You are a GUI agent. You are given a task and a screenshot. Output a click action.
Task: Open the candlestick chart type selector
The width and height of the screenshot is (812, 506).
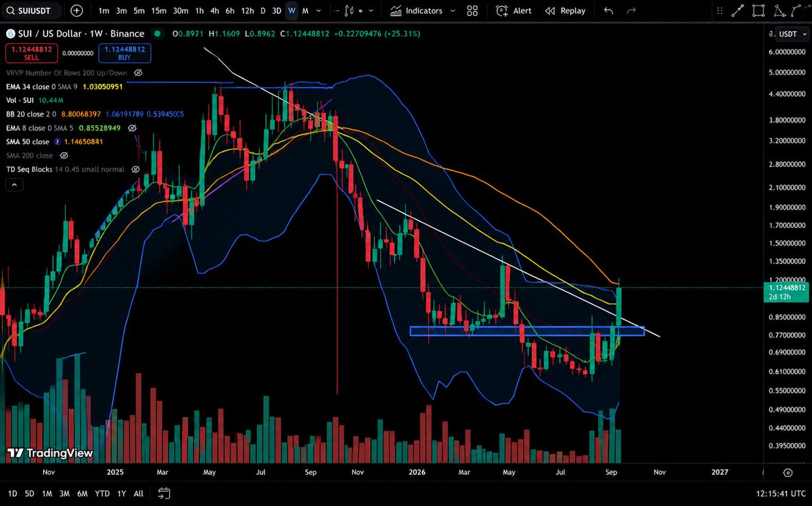coord(349,11)
